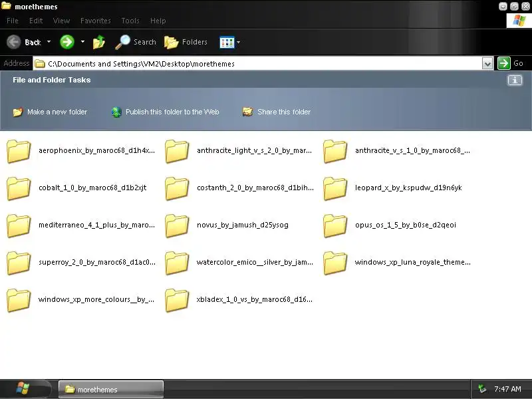Select the superroy_2_0 folder icon
Viewport: 532px width, 399px height.
[x=19, y=263]
